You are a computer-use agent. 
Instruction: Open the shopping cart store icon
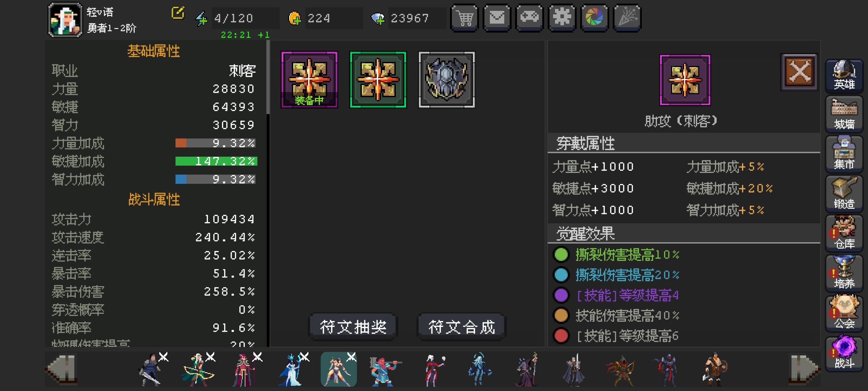[464, 18]
